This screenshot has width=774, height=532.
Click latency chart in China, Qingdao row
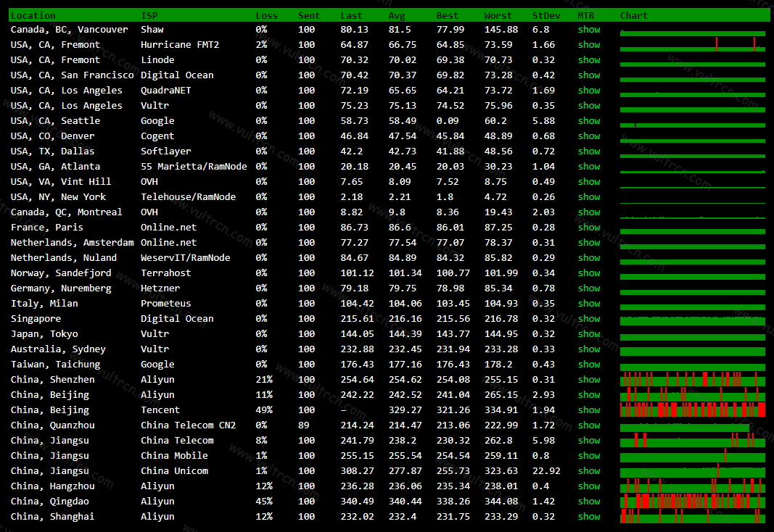[x=693, y=501]
